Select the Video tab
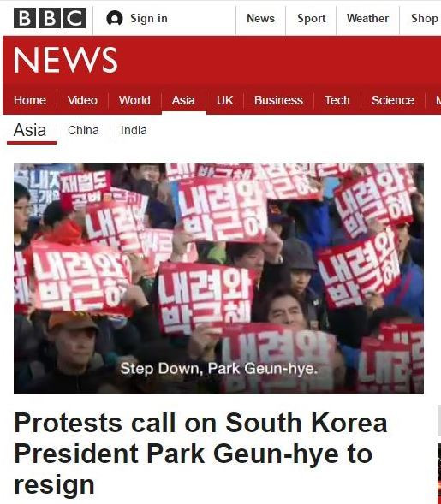Viewport: 441px width, 504px height. click(x=82, y=100)
